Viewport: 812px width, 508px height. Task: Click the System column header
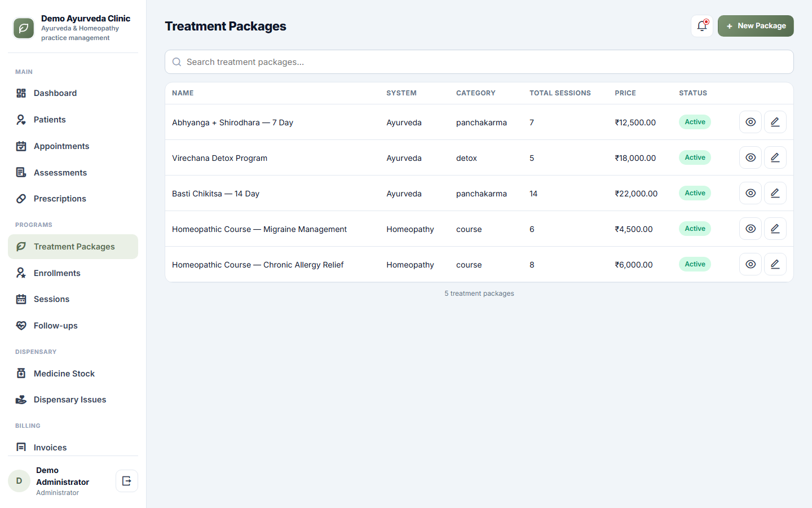point(401,93)
